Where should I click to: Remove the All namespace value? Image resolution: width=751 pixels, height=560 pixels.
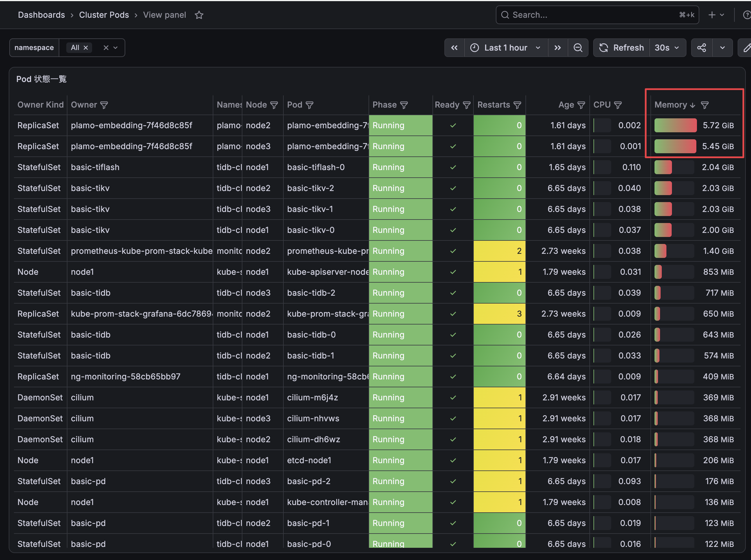point(86,48)
